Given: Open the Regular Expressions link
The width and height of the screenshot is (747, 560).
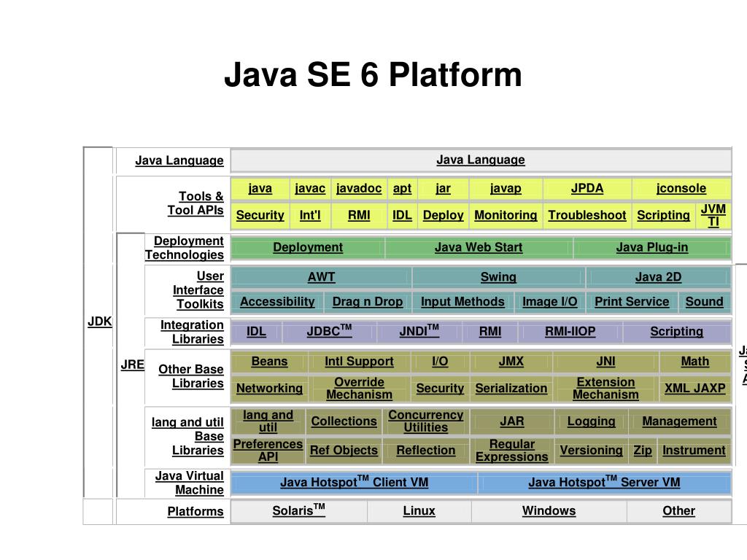Looking at the screenshot, I should [512, 451].
